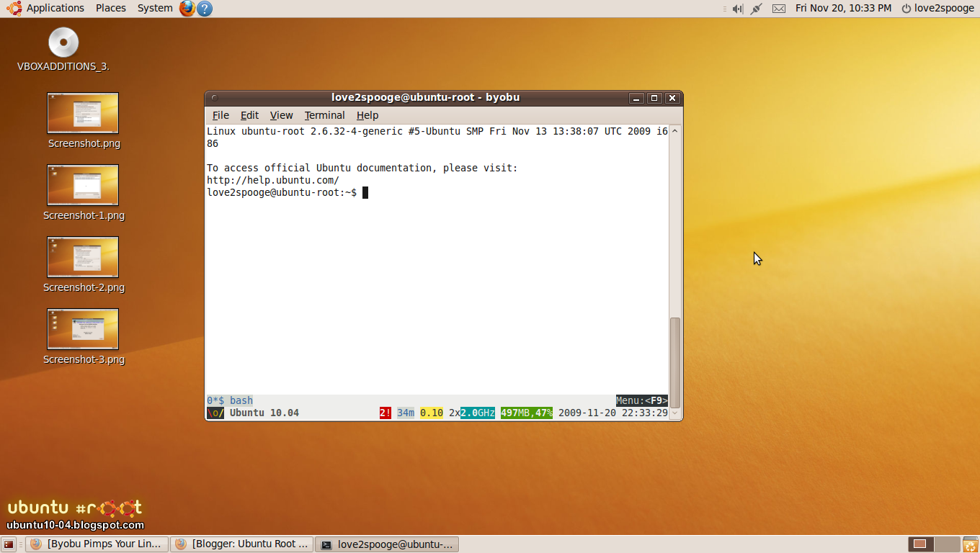Open the Terminal menu
The image size is (980, 553).
[324, 115]
